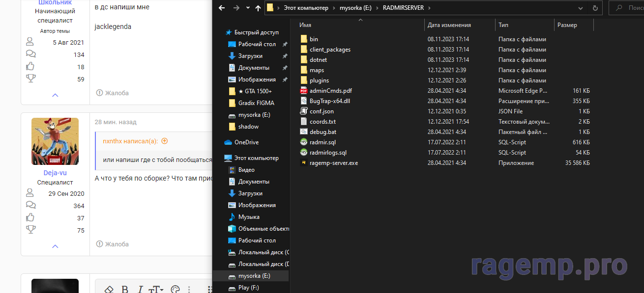Click the remove formatting eraser icon

[110, 289]
